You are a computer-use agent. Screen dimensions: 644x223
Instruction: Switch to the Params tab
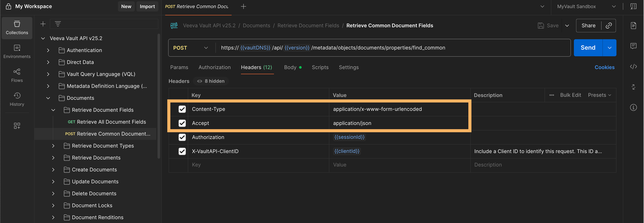tap(179, 67)
